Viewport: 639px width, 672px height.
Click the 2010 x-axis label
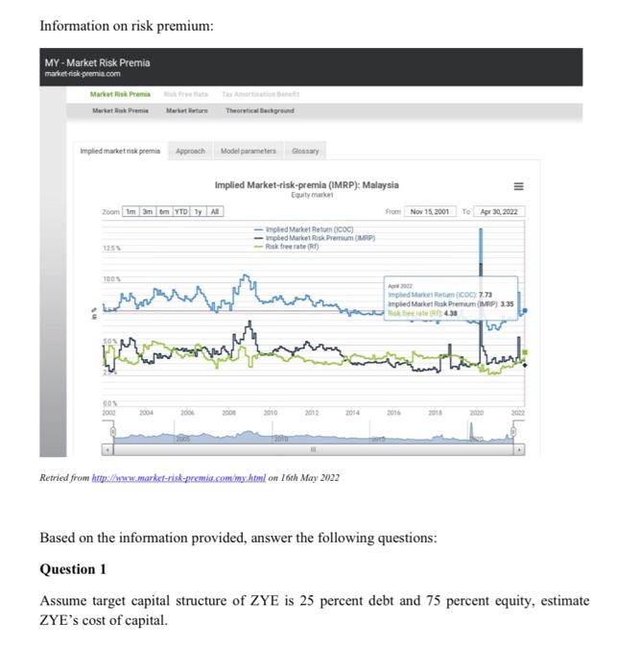point(271,413)
